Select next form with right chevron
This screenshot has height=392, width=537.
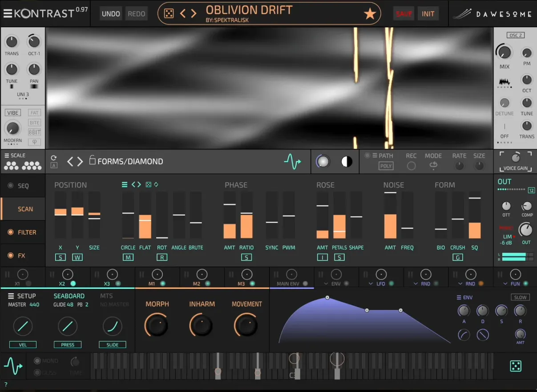[x=80, y=161]
